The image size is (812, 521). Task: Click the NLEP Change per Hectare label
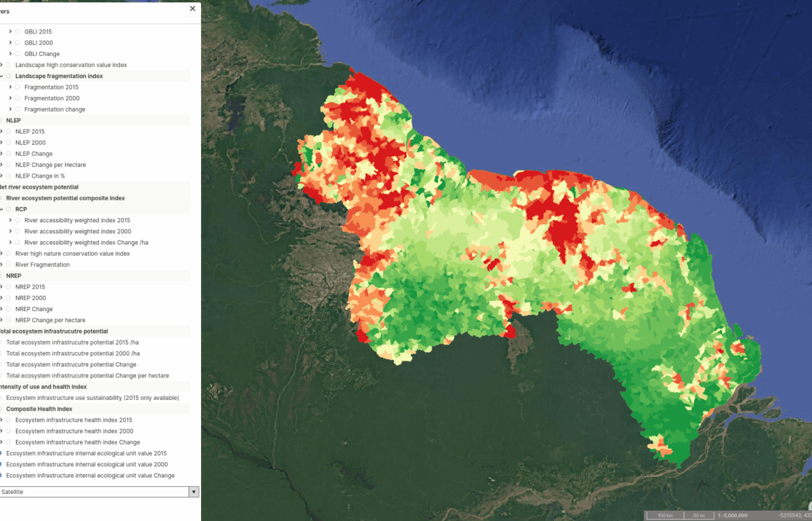(x=50, y=165)
